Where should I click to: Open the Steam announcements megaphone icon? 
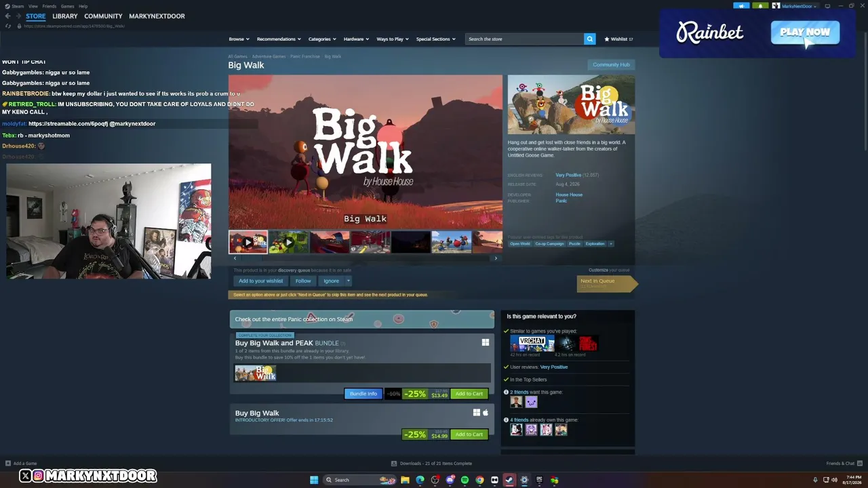pos(741,6)
